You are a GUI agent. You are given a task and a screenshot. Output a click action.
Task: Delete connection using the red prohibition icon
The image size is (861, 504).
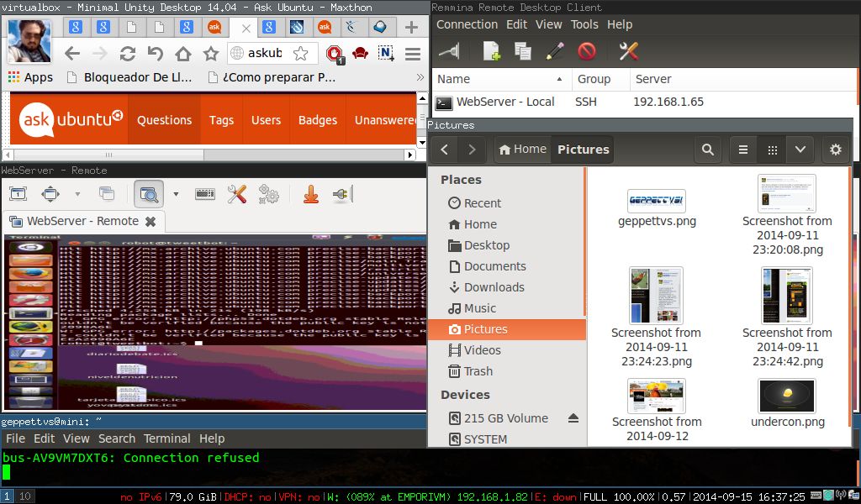pyautogui.click(x=586, y=51)
